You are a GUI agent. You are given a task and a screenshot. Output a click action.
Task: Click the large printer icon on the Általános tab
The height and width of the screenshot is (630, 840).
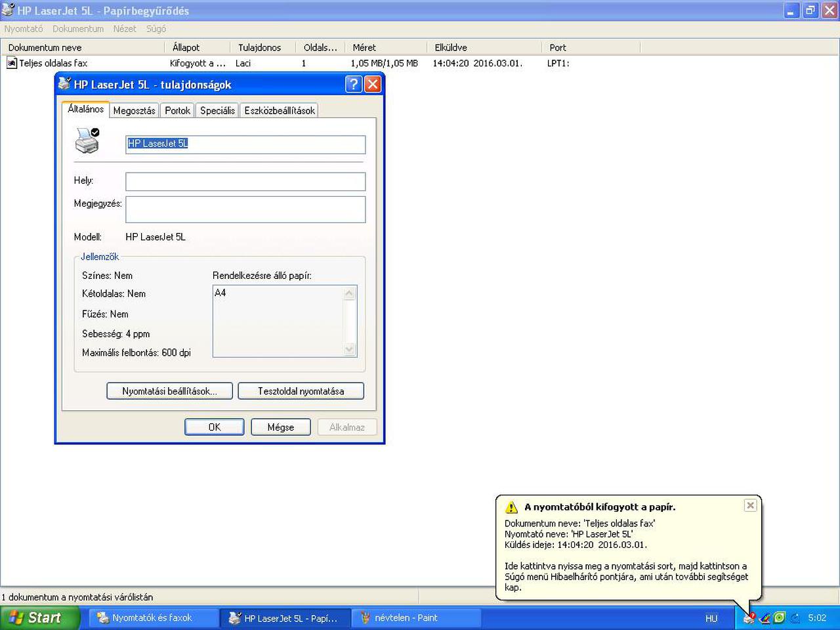coord(88,140)
